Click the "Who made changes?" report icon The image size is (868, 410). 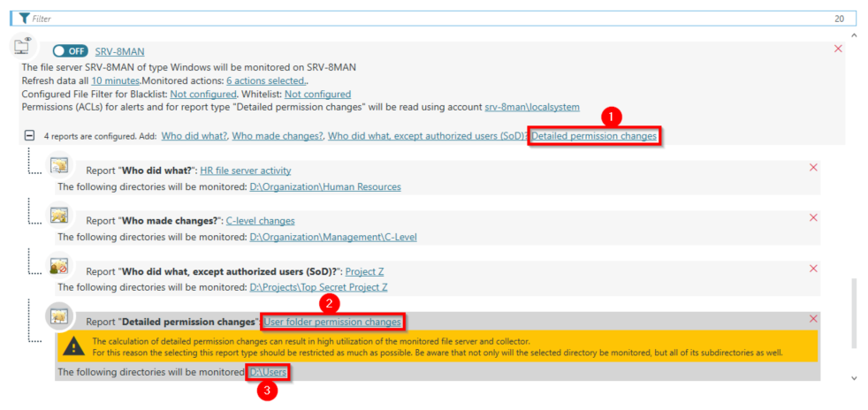pyautogui.click(x=60, y=216)
